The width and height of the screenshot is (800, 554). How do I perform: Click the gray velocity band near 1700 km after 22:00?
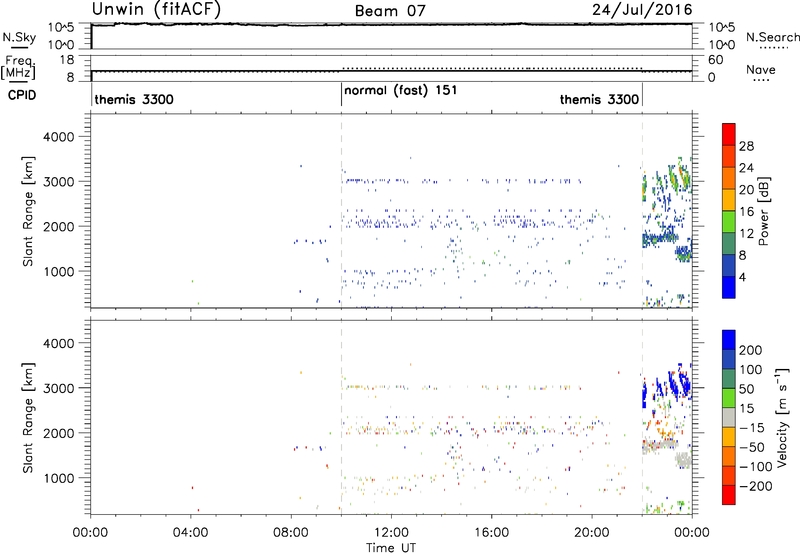660,446
